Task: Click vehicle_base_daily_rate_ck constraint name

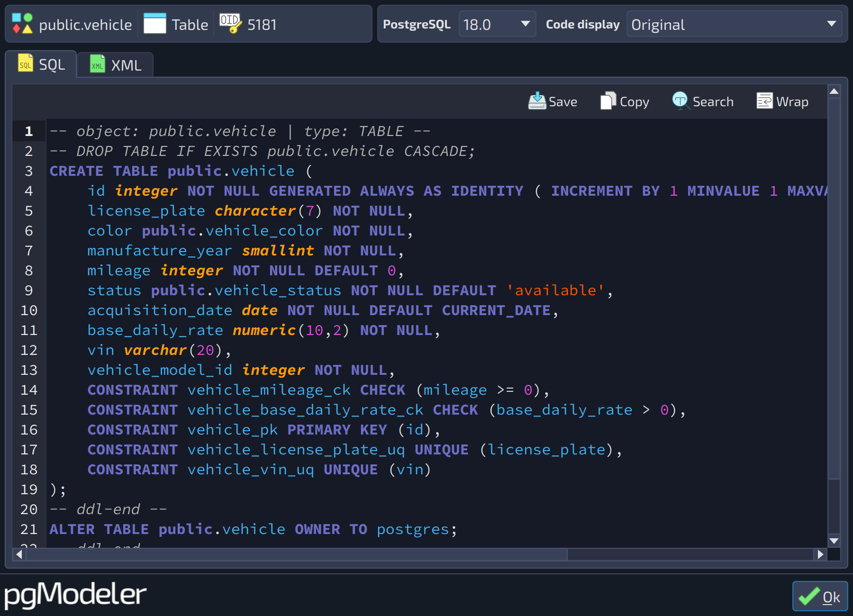Action: coord(305,410)
